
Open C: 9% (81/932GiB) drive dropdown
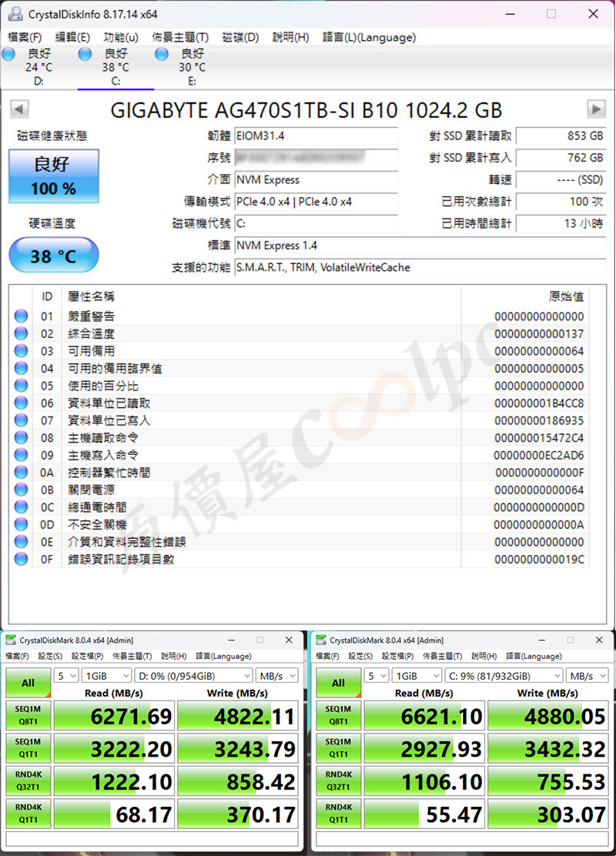point(504,676)
